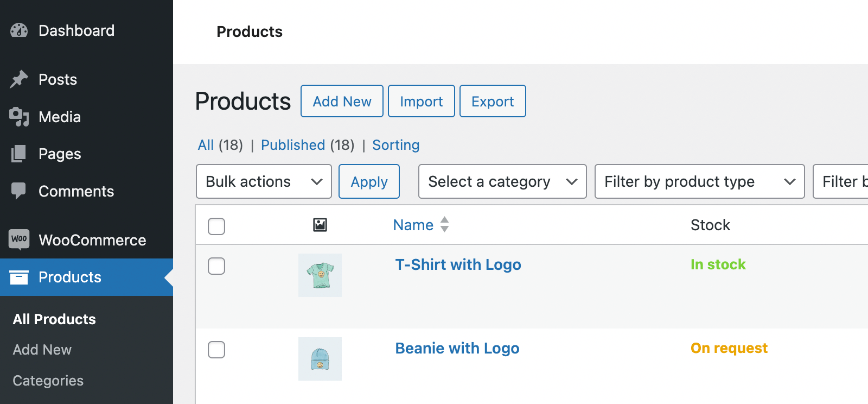Sort by Name using sort arrows
Screen dimensions: 868x404
click(x=444, y=224)
